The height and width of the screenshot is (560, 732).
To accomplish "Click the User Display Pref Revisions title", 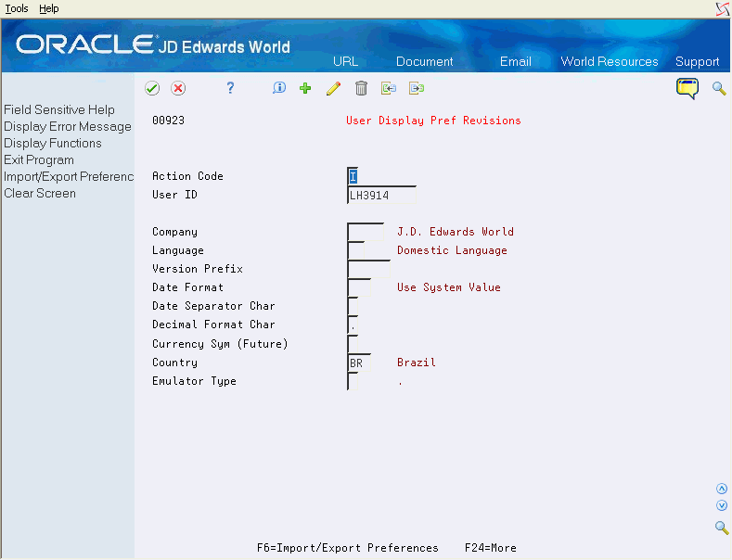I will [x=433, y=121].
